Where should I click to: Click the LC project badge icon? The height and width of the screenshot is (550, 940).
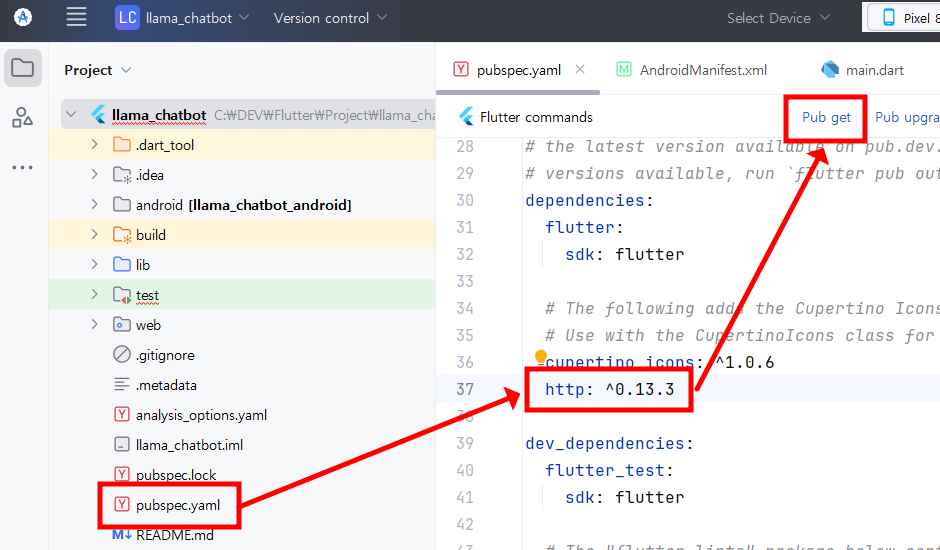[127, 17]
